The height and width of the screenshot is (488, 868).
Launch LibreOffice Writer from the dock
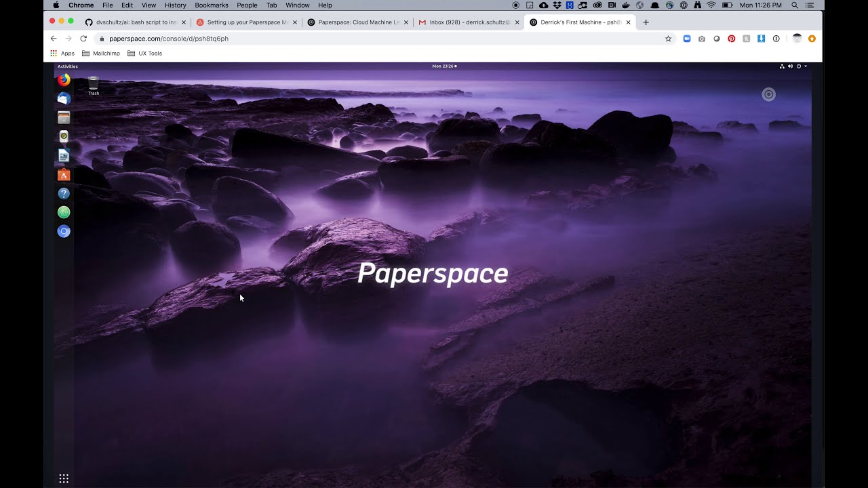[64, 155]
